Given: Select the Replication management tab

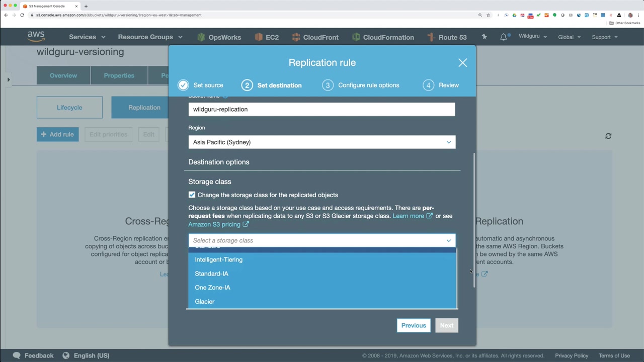Looking at the screenshot, I should [x=144, y=108].
